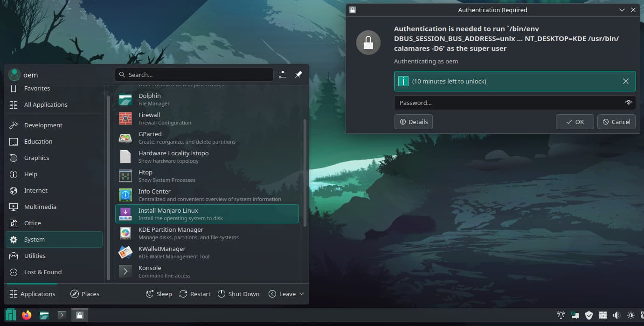
Task: Focus the launcher Search field
Action: point(194,75)
